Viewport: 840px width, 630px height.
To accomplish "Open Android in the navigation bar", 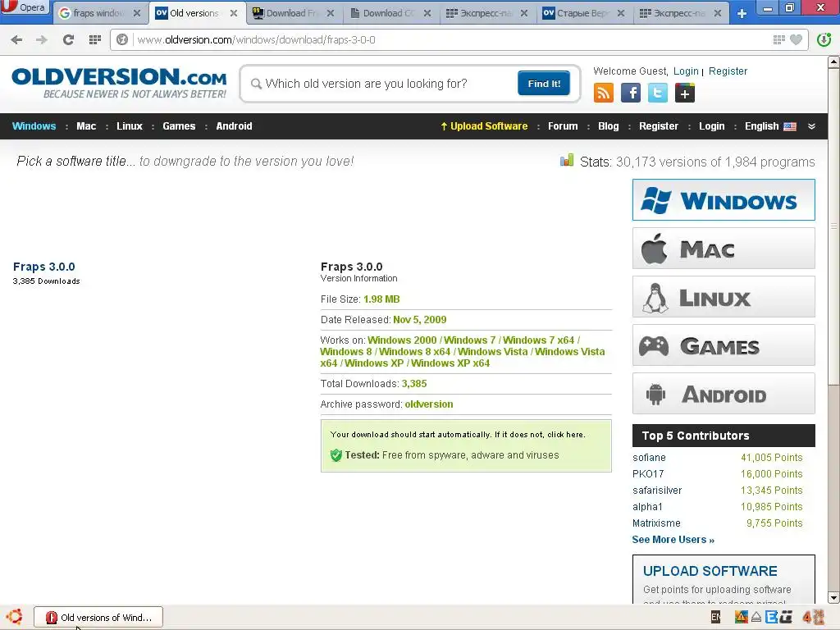I will [234, 126].
